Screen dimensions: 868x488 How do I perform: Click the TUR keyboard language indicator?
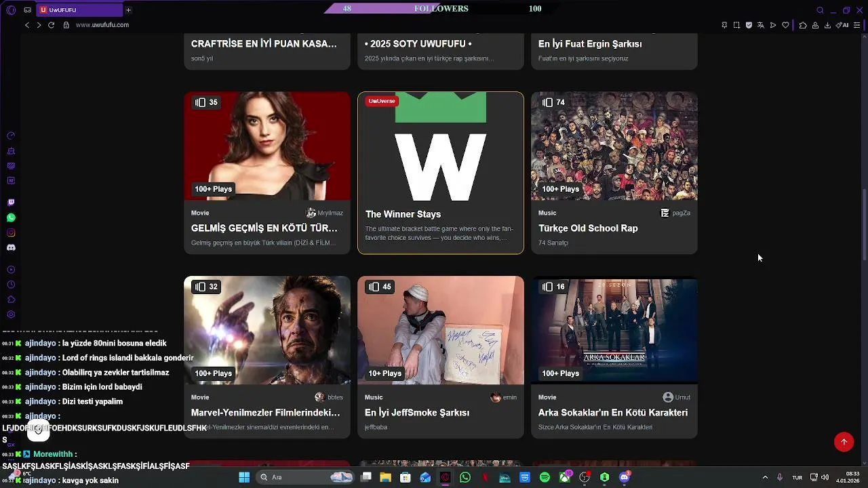pos(797,477)
